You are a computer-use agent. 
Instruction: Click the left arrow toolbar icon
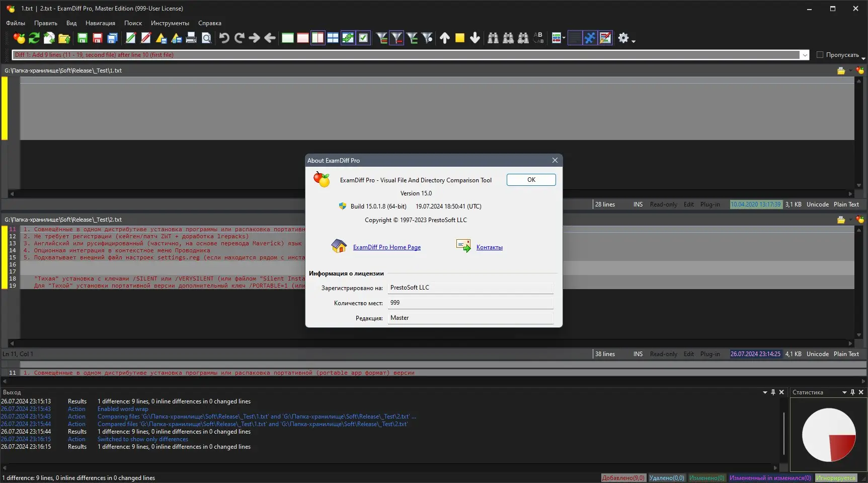pyautogui.click(x=270, y=38)
